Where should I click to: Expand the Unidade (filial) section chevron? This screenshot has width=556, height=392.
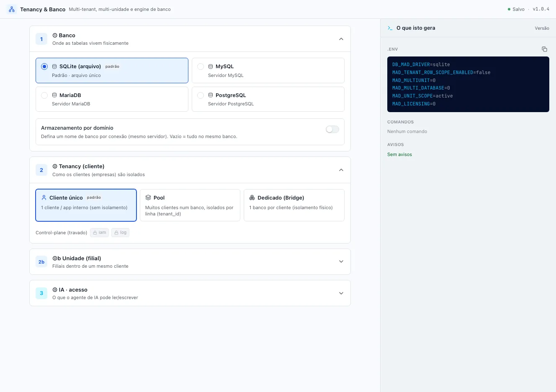pos(341,262)
